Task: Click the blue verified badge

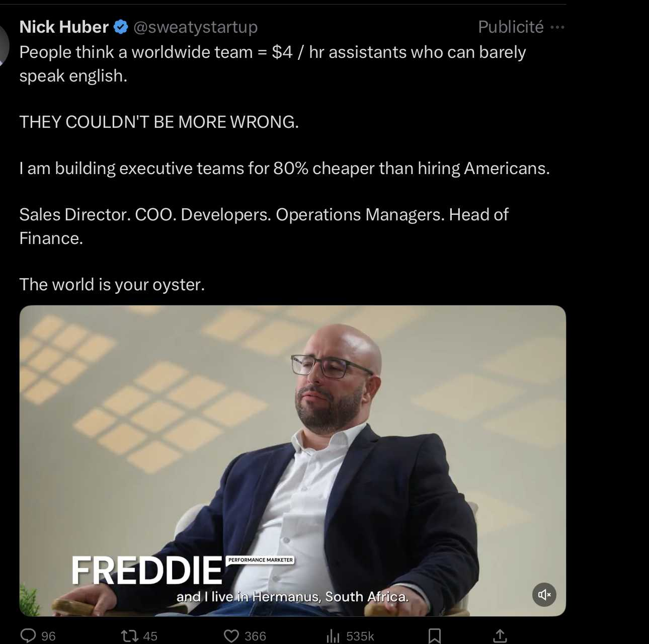Action: point(121,27)
